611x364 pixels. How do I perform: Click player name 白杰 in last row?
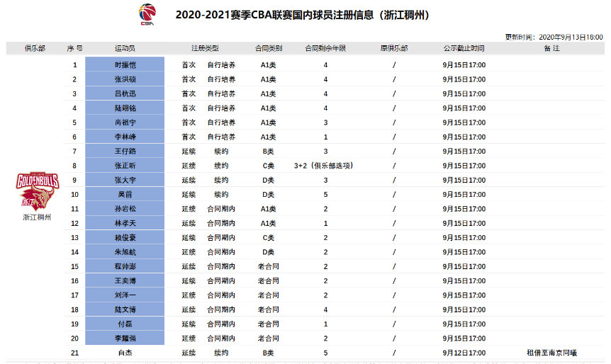tap(125, 353)
